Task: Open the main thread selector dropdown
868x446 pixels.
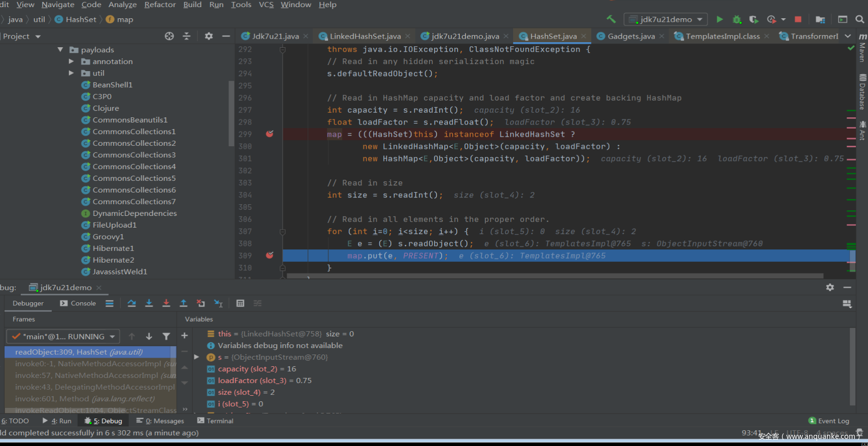Action: point(63,336)
